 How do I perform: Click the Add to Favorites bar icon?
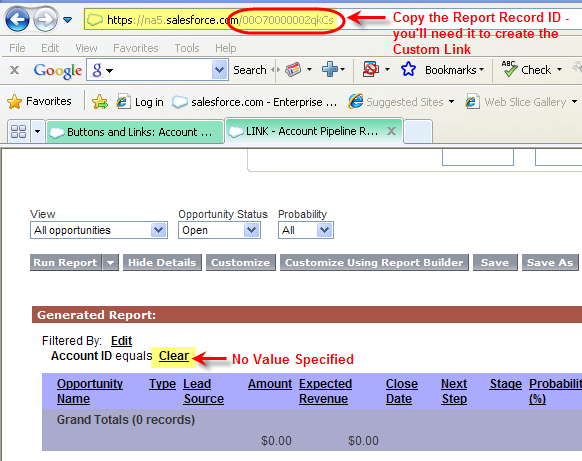[x=100, y=102]
